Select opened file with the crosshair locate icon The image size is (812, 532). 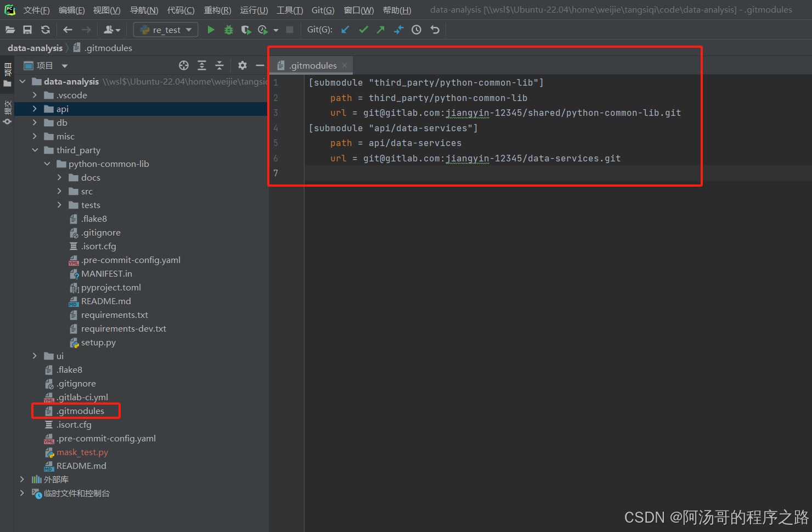(184, 65)
